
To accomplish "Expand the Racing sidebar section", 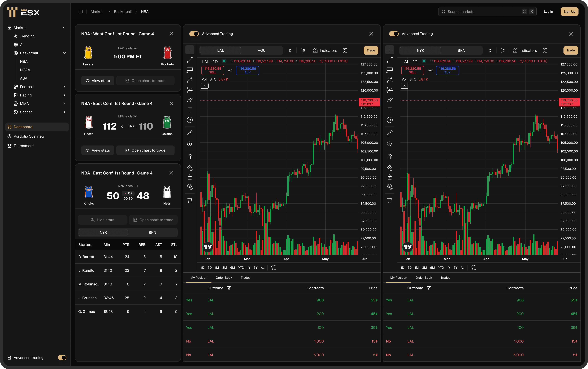I will coord(64,95).
